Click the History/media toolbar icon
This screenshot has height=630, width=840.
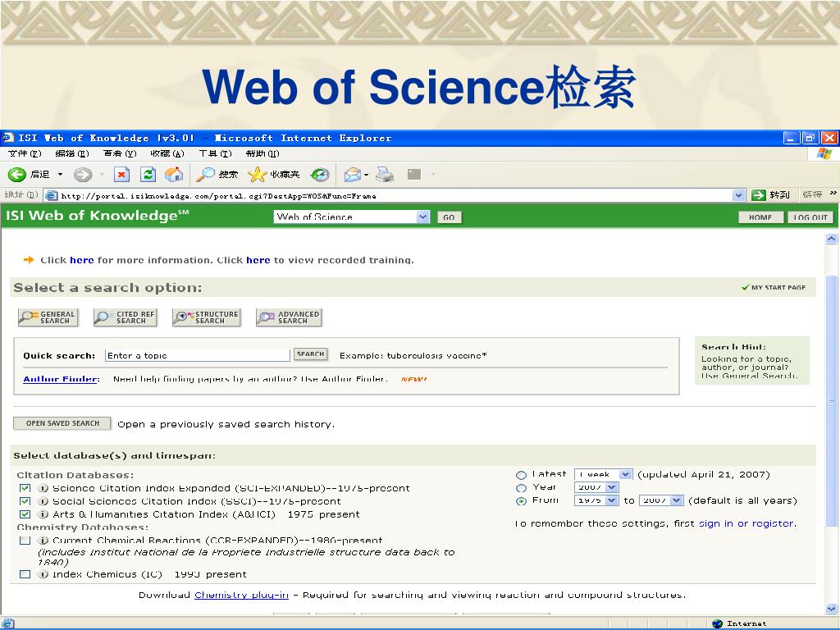(x=320, y=174)
